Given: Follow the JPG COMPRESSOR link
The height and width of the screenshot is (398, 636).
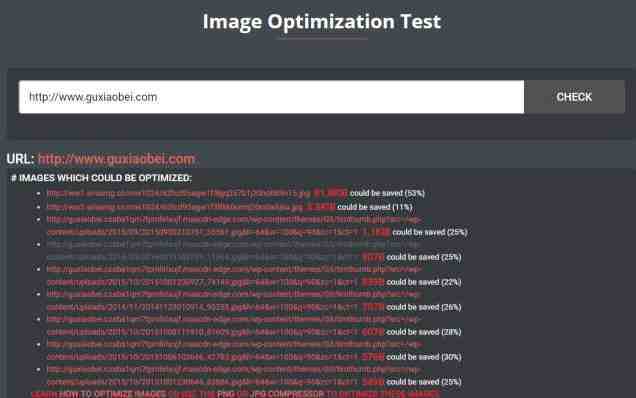Looking at the screenshot, I should [x=287, y=394].
